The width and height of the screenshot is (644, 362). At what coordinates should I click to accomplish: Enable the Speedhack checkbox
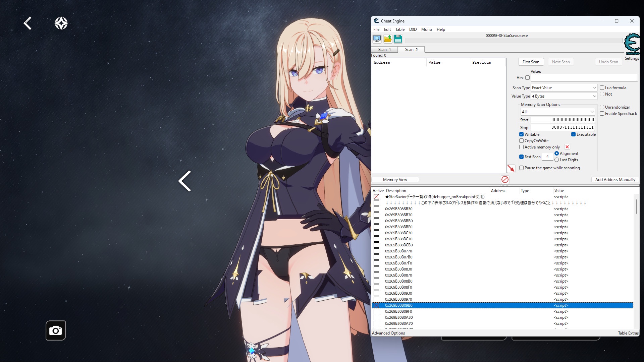point(602,114)
